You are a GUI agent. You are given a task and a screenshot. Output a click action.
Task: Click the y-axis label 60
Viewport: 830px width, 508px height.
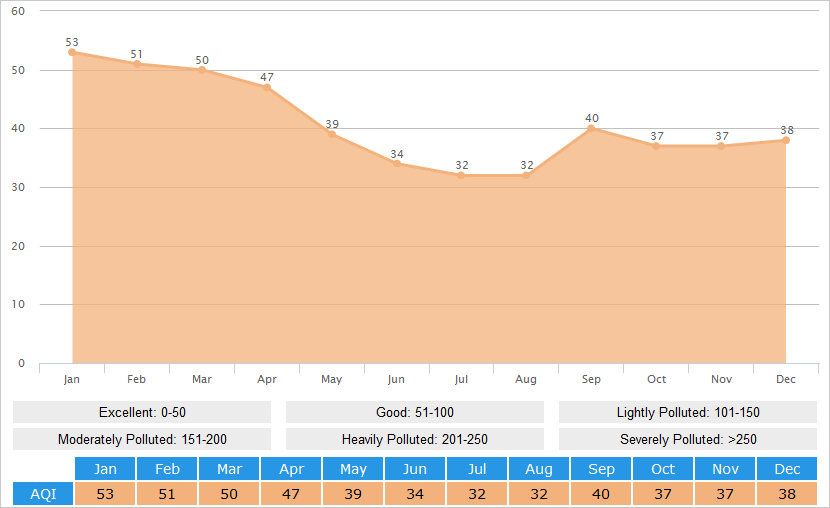click(18, 11)
